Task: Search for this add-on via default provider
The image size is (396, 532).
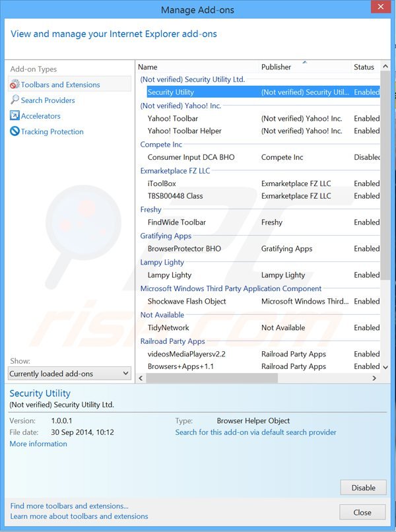Action: click(255, 432)
